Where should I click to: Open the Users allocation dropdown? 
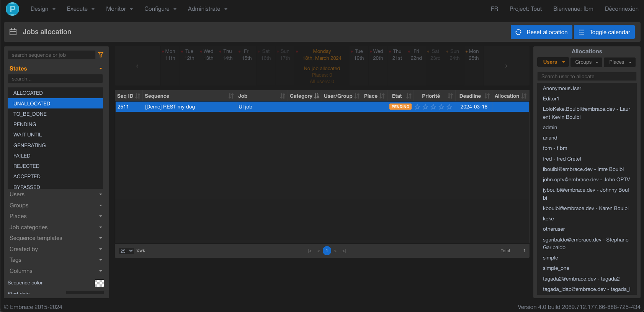coord(553,62)
